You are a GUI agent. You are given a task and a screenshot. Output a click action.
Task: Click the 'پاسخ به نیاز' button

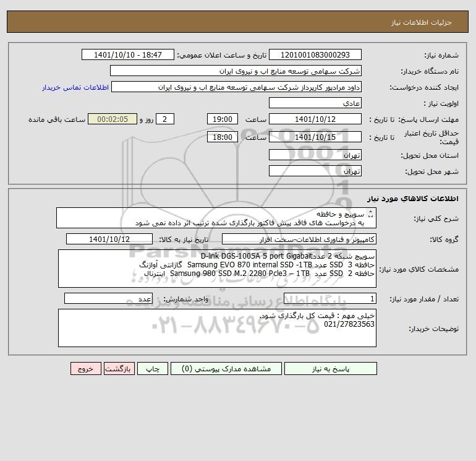click(x=330, y=368)
